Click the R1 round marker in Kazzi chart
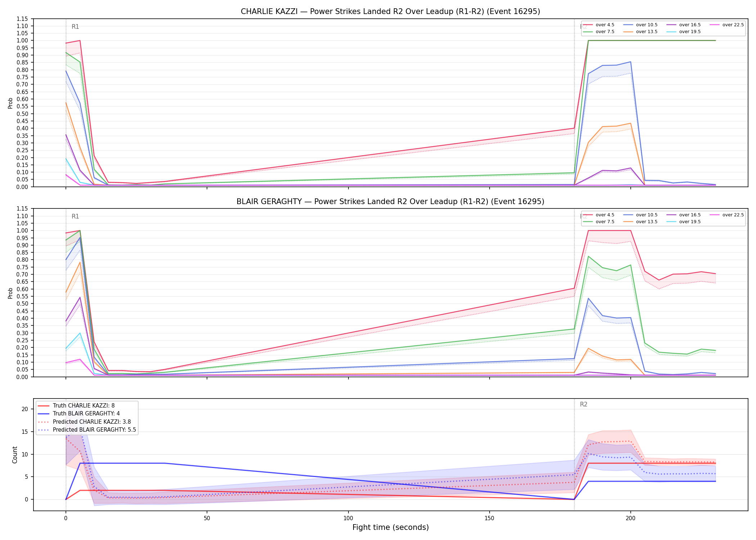This screenshot has height=540, width=756. (x=75, y=27)
